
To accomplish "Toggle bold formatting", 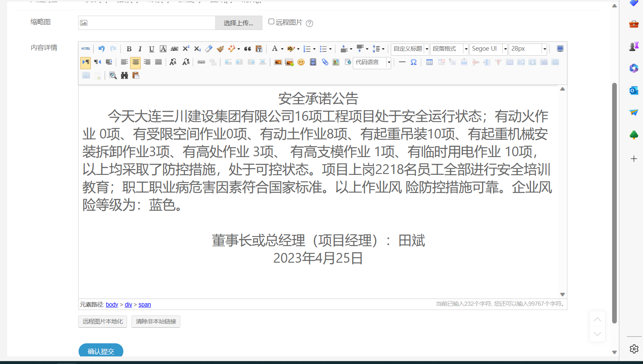I will pyautogui.click(x=129, y=49).
